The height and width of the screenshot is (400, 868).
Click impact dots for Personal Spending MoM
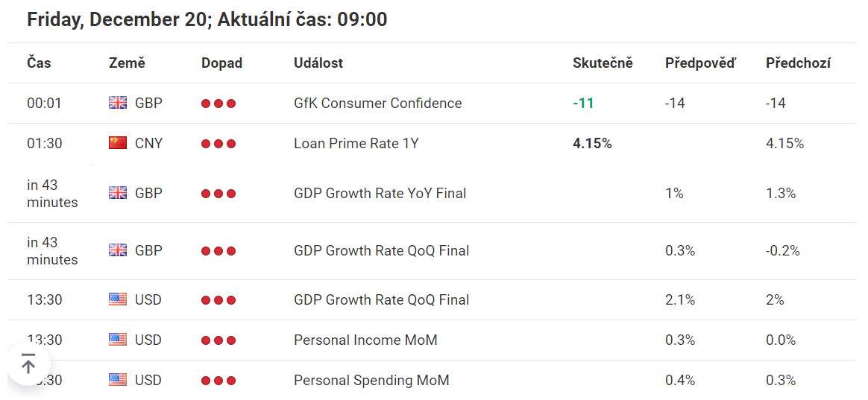(218, 381)
